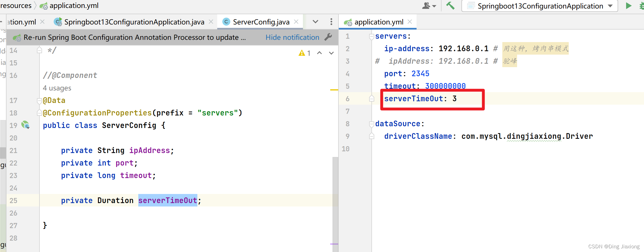Click the Hide notification link

(x=292, y=37)
